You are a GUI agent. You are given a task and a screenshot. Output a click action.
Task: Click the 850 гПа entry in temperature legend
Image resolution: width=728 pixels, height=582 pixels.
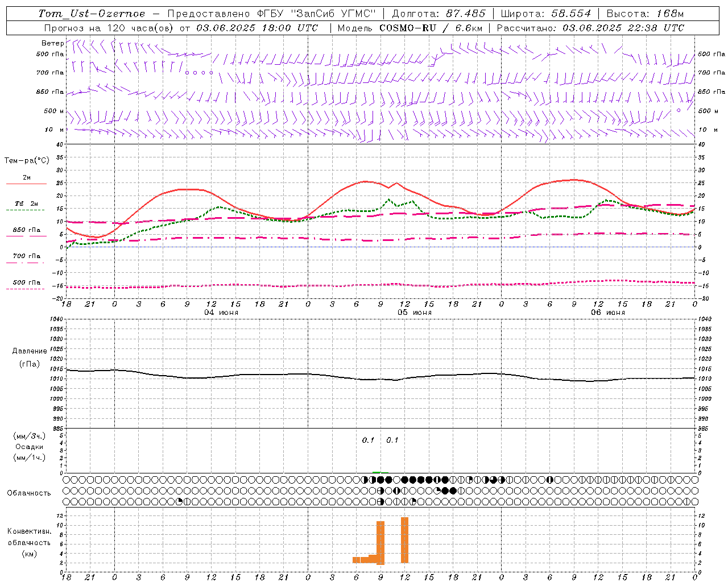[27, 230]
